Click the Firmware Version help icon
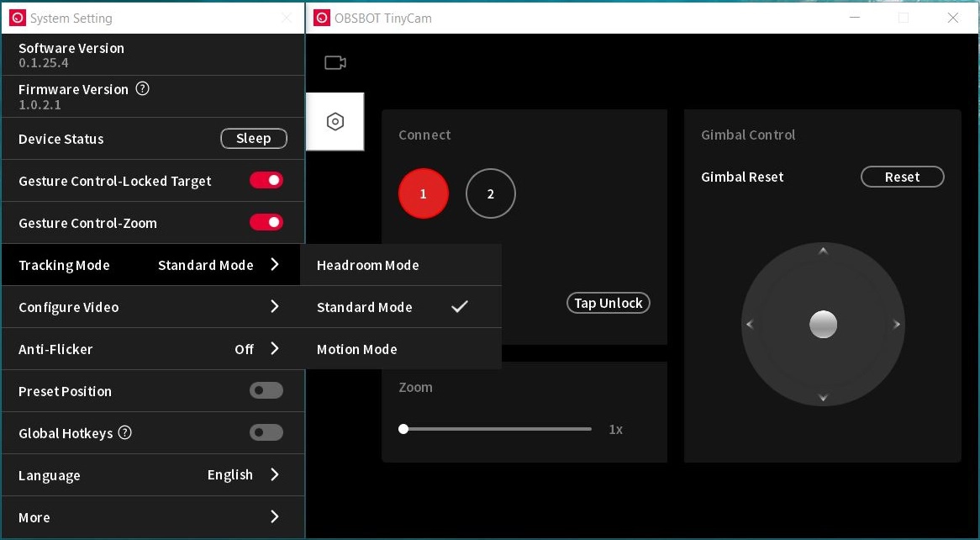 tap(143, 89)
